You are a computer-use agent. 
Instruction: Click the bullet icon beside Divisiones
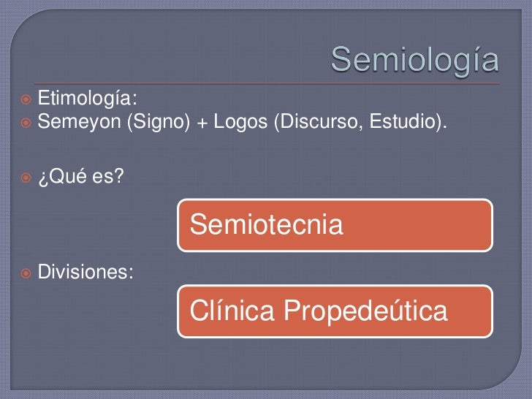[26, 274]
